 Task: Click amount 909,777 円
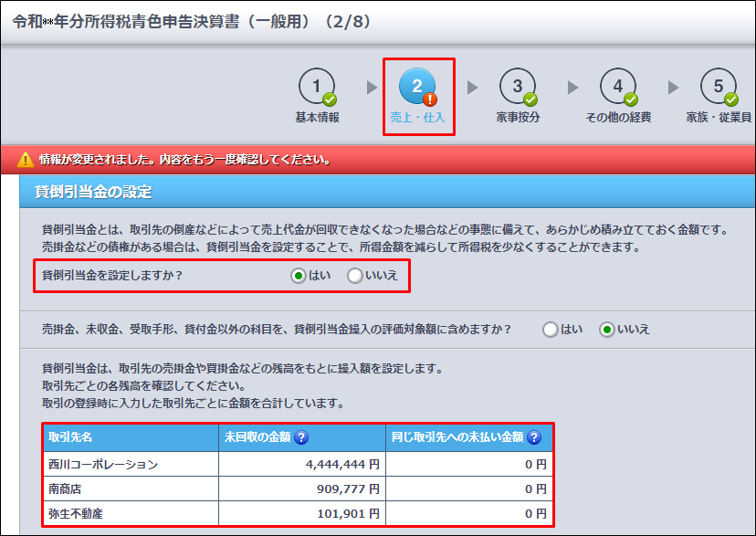pyautogui.click(x=348, y=489)
